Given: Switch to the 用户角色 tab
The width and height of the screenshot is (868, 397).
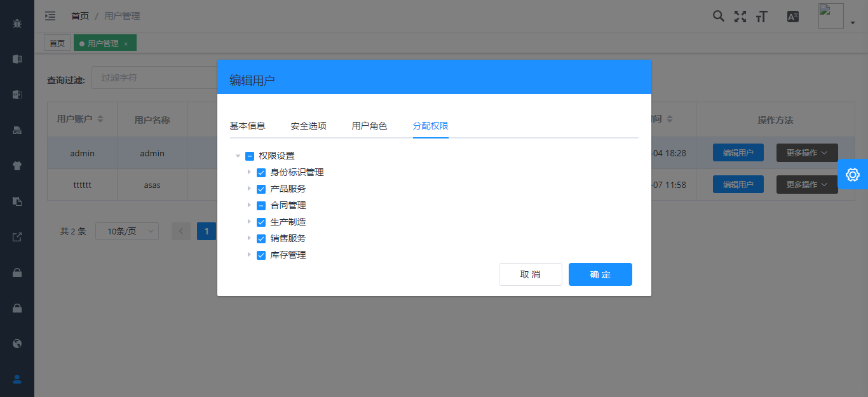Looking at the screenshot, I should click(370, 126).
